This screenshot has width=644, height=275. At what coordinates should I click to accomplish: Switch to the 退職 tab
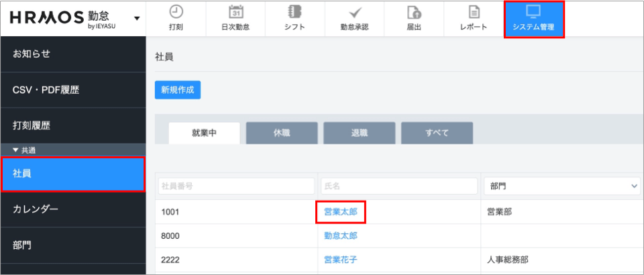(360, 133)
